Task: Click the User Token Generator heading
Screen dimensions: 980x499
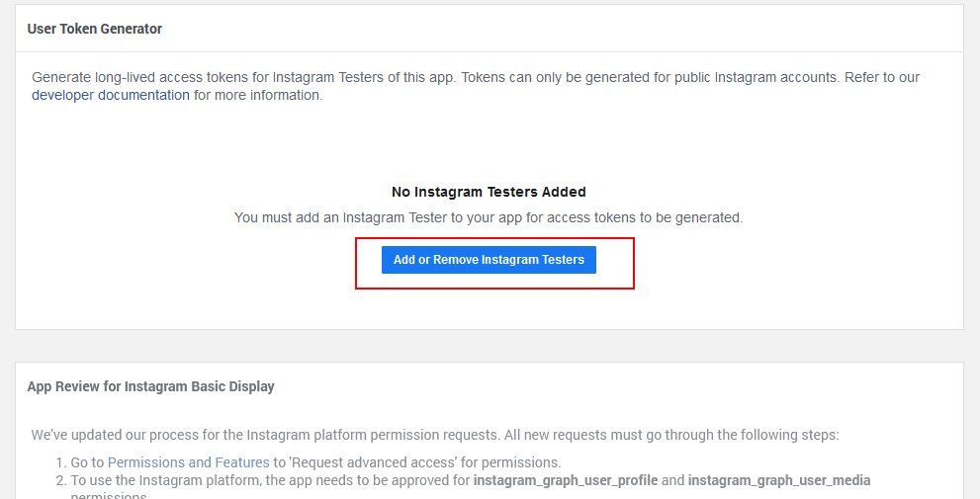Action: coord(95,29)
